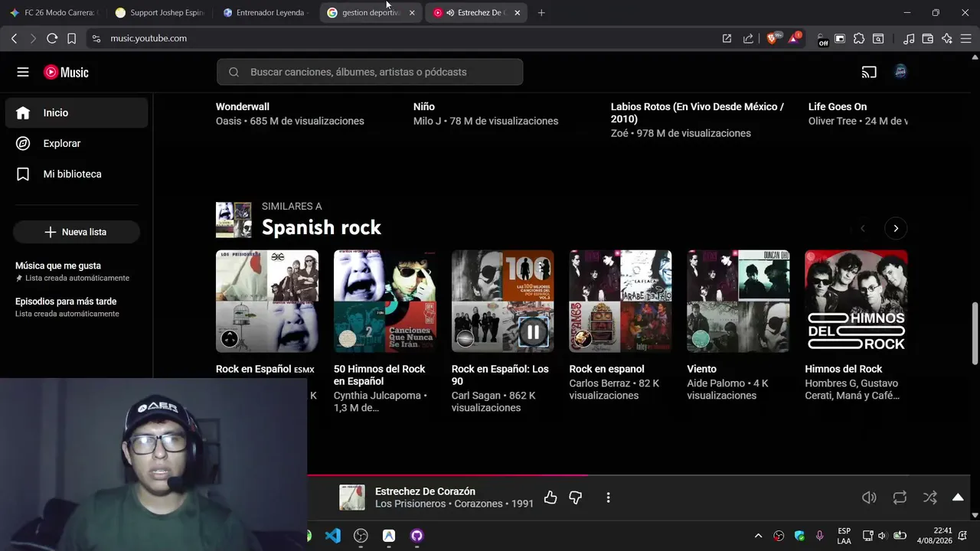Viewport: 980px width, 551px height.
Task: Seek using the red playback progress bar
Action: (x=447, y=475)
